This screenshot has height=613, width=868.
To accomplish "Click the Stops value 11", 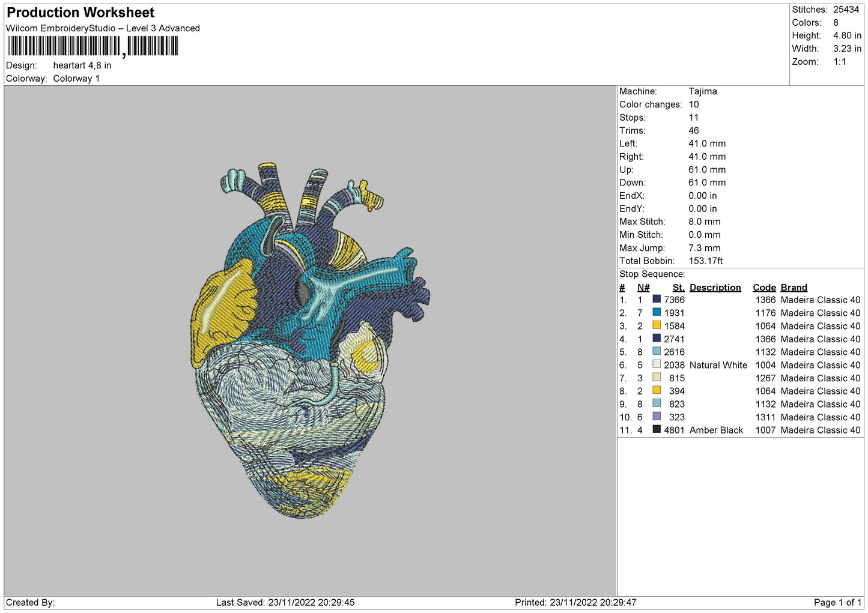I will coord(693,118).
